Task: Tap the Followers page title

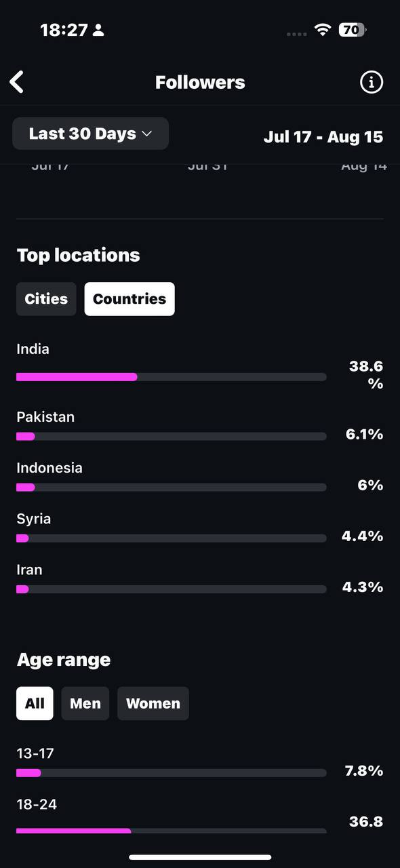Action: (200, 82)
